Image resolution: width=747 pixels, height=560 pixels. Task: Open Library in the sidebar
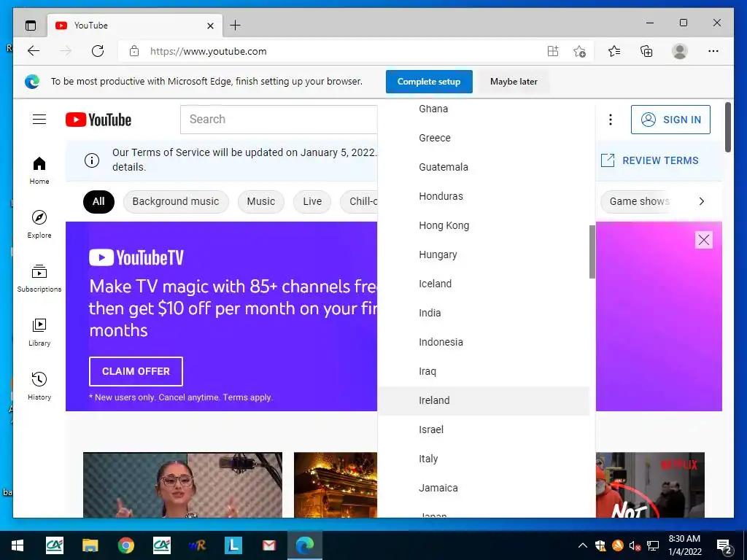pyautogui.click(x=39, y=332)
